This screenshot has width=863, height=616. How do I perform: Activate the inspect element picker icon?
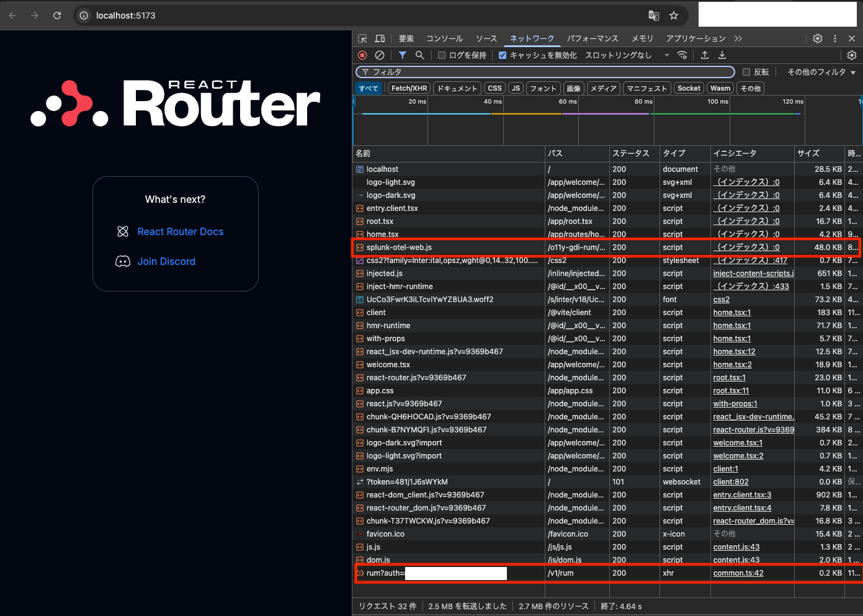click(362, 38)
